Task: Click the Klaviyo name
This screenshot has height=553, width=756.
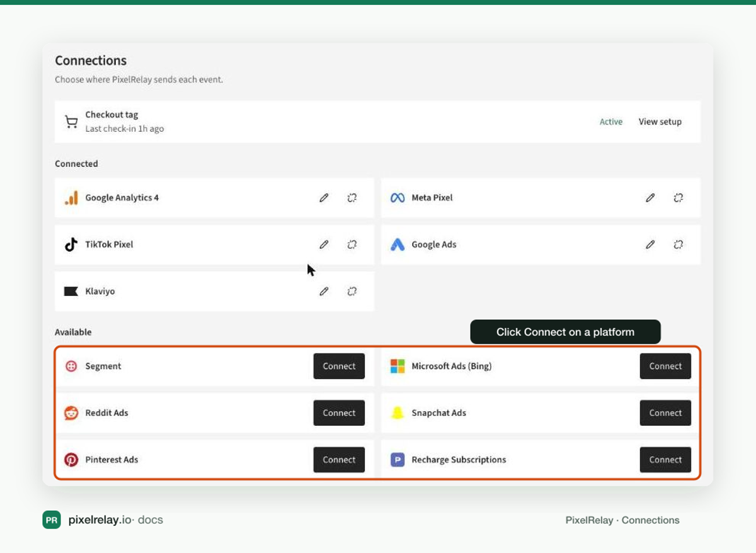Action: pyautogui.click(x=100, y=291)
